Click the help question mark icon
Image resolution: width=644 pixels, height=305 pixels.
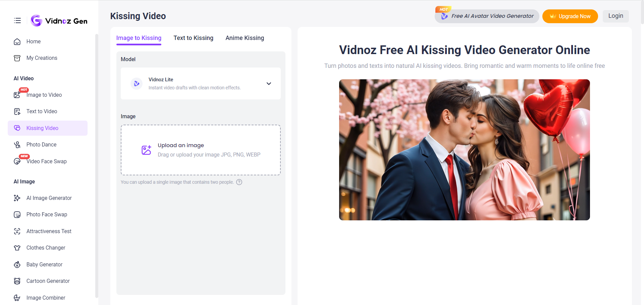[239, 182]
